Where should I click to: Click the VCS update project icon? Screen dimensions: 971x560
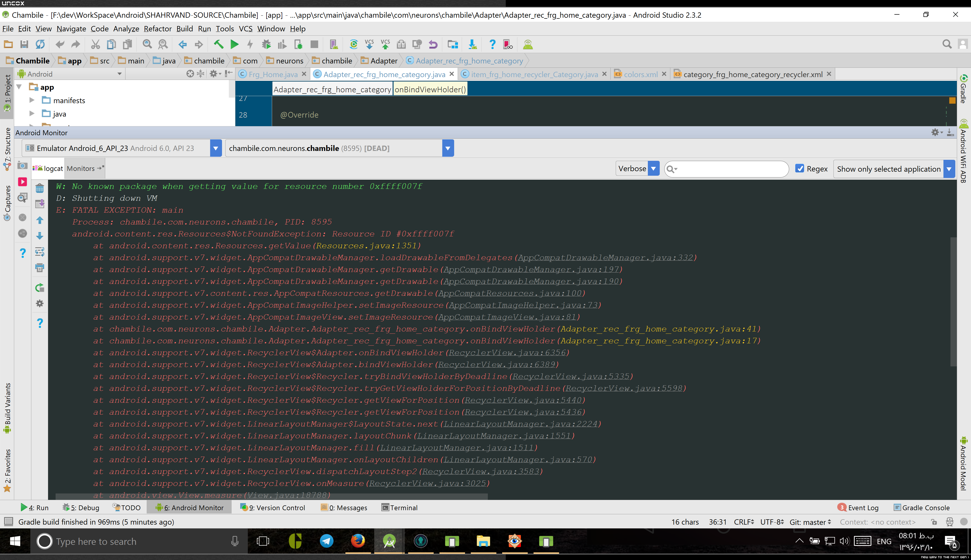point(369,44)
